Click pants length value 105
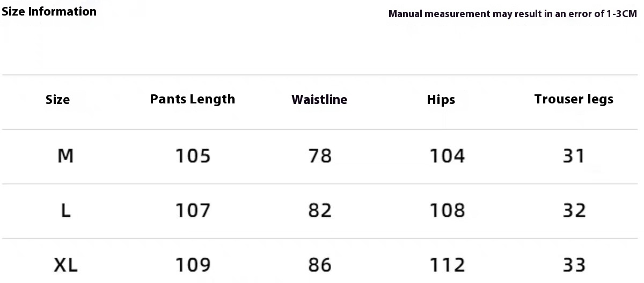Image resolution: width=644 pixels, height=283 pixels. pos(193,156)
